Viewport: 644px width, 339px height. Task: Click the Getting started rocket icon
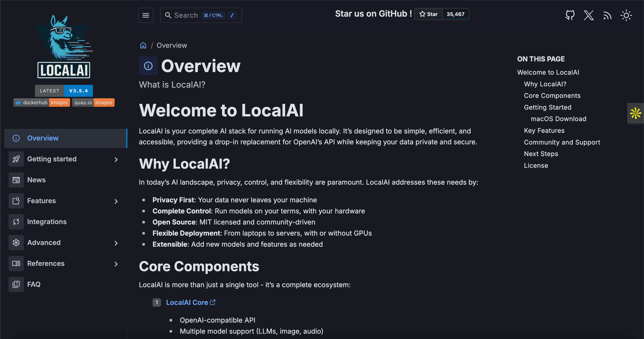(16, 159)
